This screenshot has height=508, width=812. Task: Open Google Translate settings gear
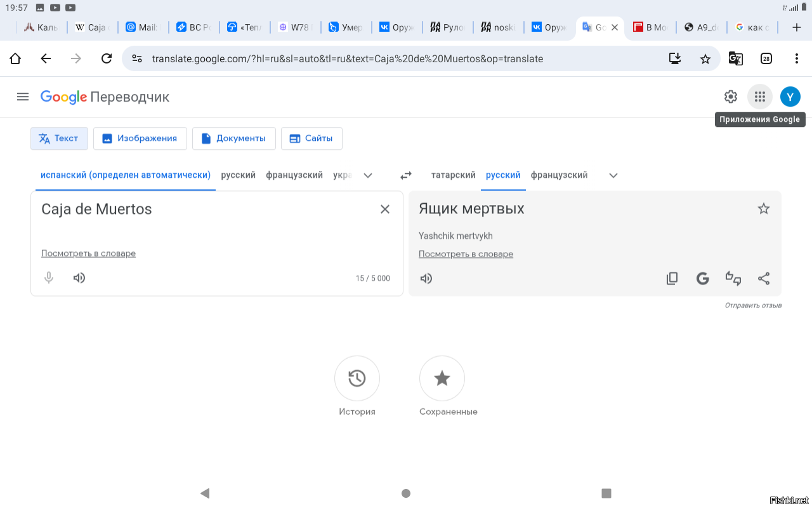(x=730, y=97)
